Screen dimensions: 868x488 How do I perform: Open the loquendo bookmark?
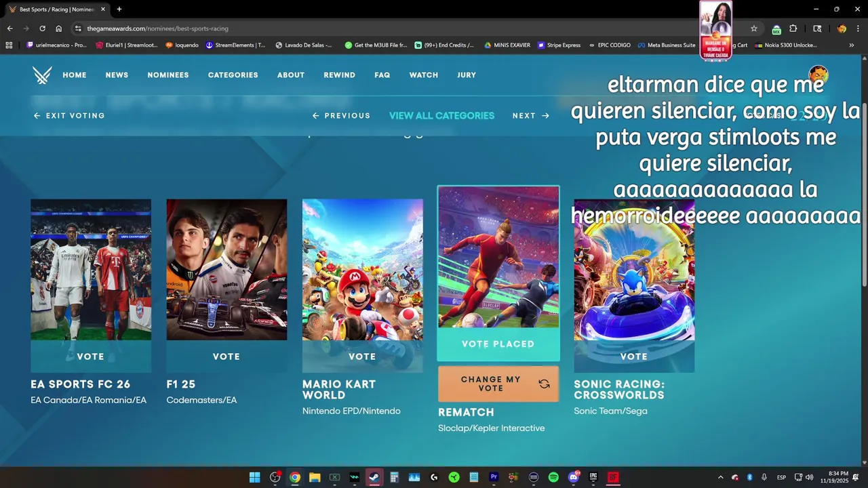[x=182, y=45]
